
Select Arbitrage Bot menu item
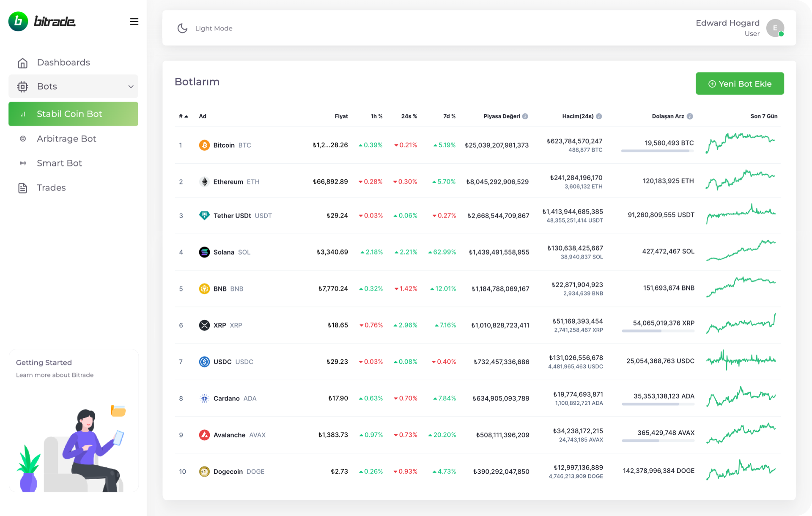tap(66, 139)
